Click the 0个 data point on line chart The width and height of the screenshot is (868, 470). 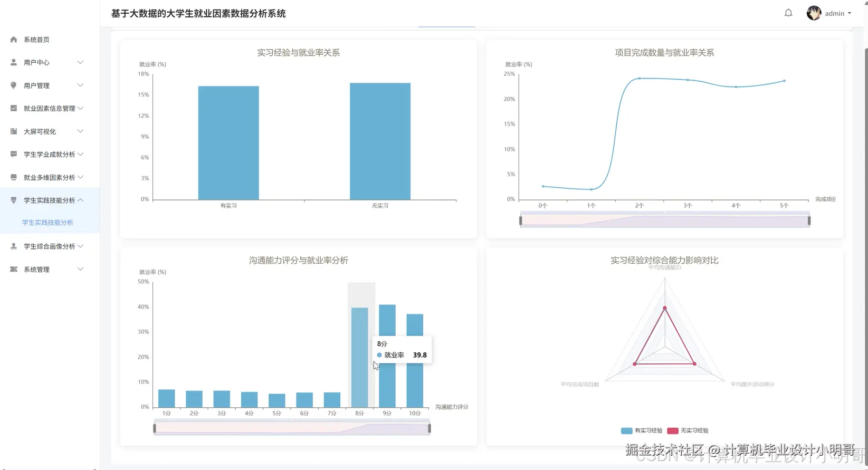click(x=543, y=186)
